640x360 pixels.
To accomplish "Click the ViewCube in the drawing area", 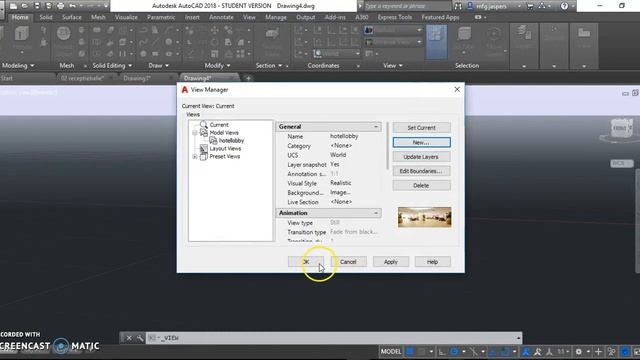I will (x=621, y=129).
